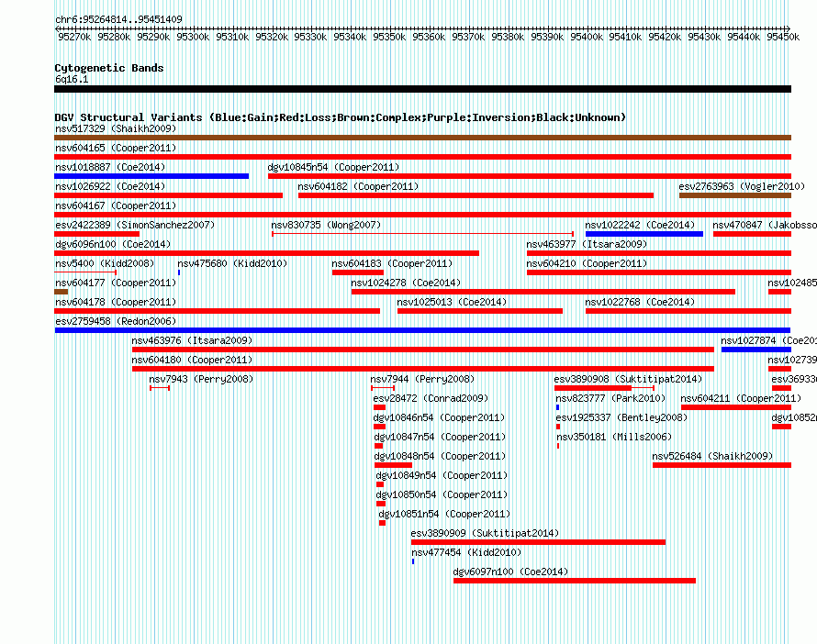
Task: Click the chr6:95264814..95451409 coordinates text
Action: click(x=118, y=19)
